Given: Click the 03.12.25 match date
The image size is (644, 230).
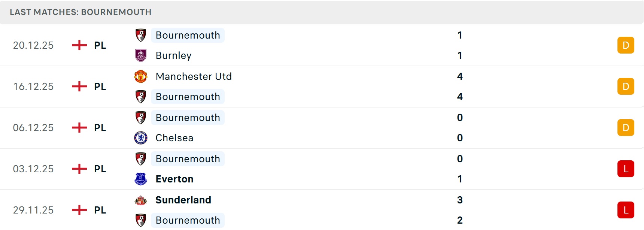Looking at the screenshot, I should pyautogui.click(x=33, y=169).
